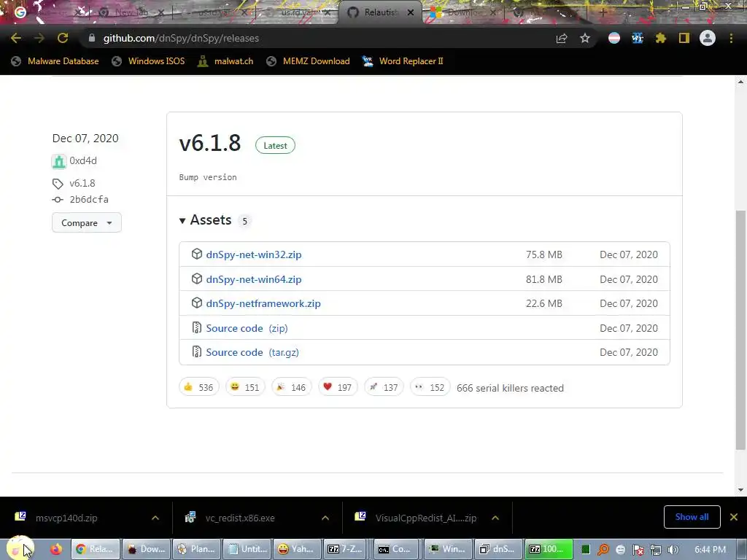Download Source code (tar.gz)
The width and height of the screenshot is (747, 560).
[252, 352]
